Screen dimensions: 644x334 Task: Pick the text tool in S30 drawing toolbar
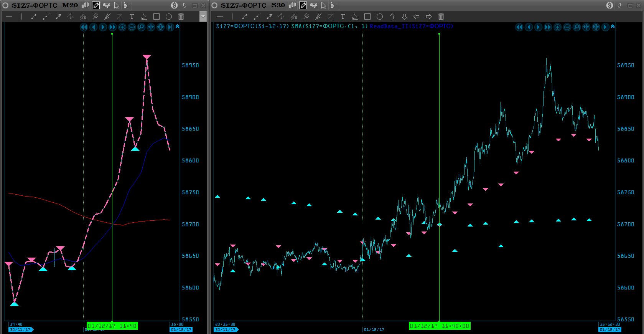(x=343, y=17)
